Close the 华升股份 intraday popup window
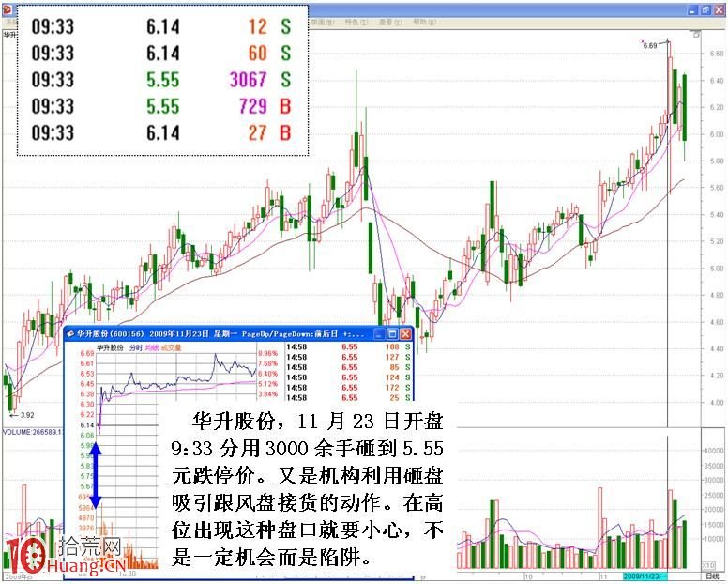Image resolution: width=728 pixels, height=584 pixels. coord(405,333)
